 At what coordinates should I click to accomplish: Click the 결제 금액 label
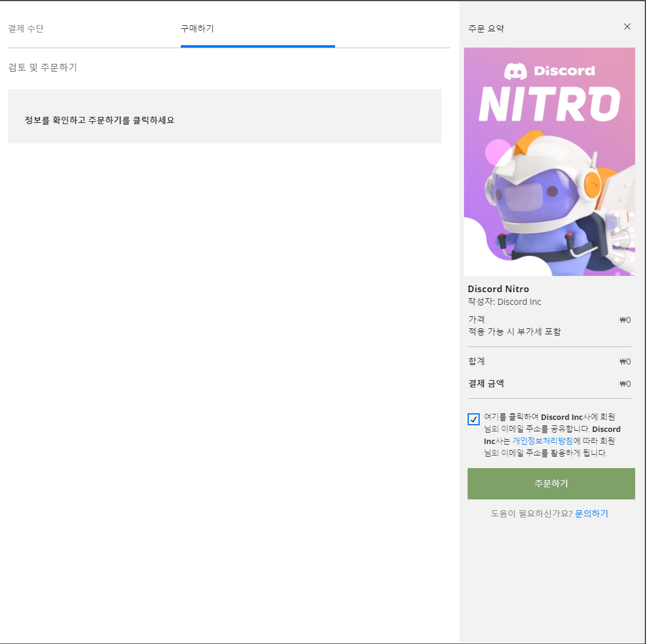(x=486, y=383)
